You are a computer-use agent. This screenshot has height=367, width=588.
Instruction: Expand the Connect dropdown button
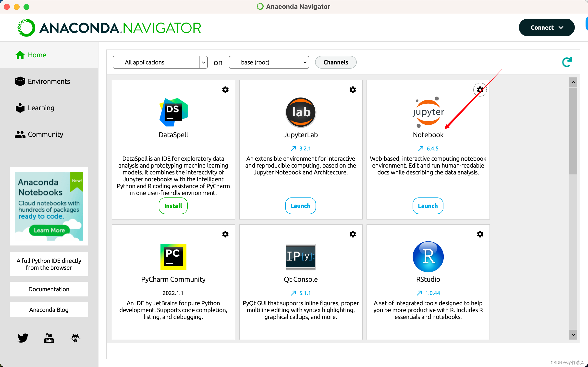547,28
